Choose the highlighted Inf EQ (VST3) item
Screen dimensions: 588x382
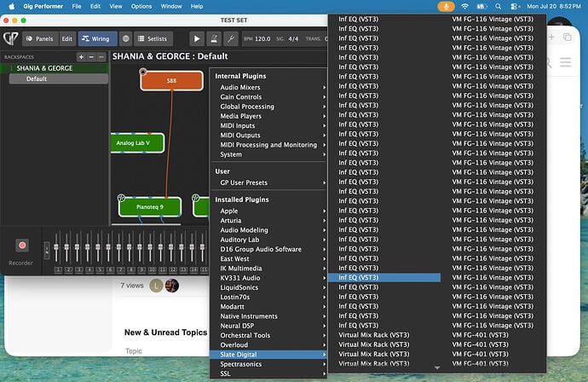pos(384,278)
